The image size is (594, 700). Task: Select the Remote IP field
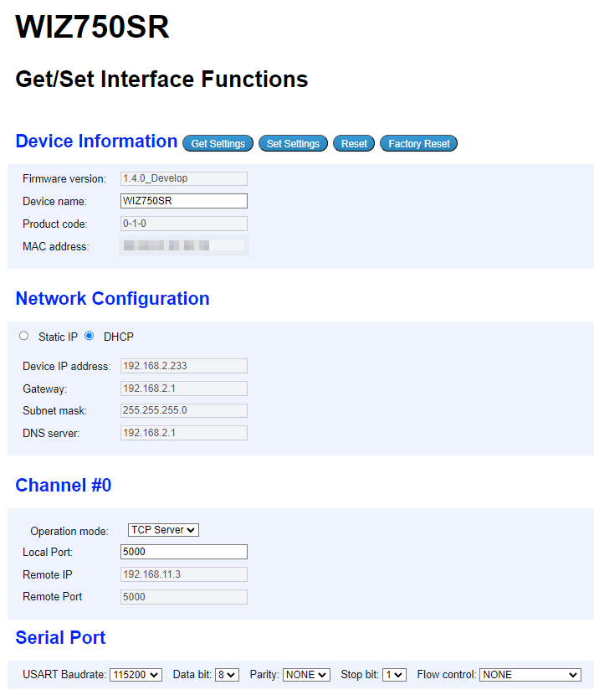[x=183, y=574]
